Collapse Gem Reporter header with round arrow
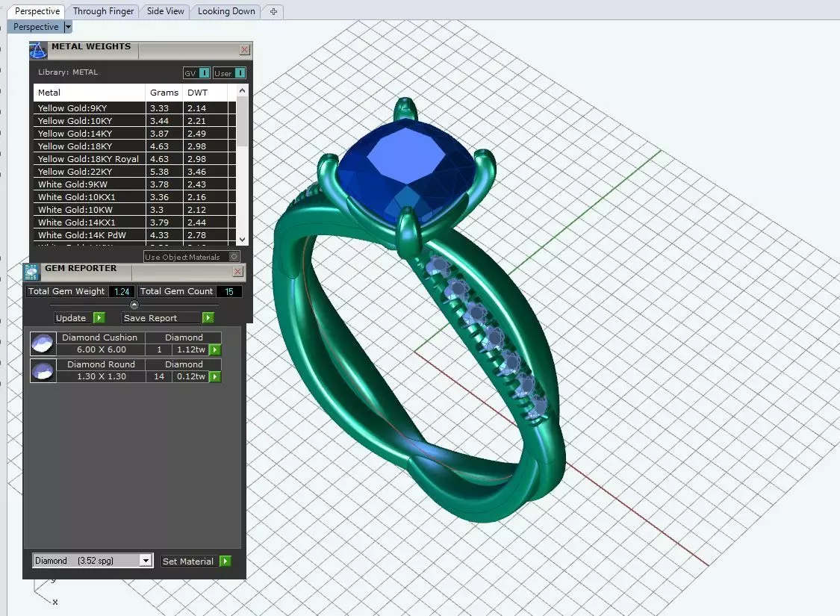Image resolution: width=840 pixels, height=616 pixels. point(134,305)
